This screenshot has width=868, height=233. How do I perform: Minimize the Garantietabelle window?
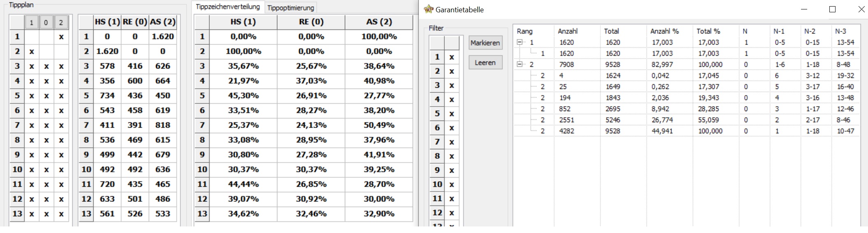(804, 9)
